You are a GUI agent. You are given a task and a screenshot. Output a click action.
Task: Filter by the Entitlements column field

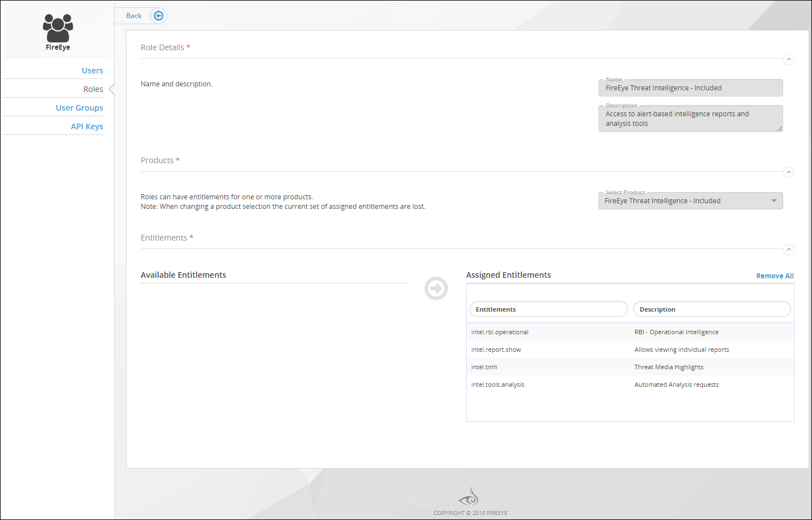[549, 309]
